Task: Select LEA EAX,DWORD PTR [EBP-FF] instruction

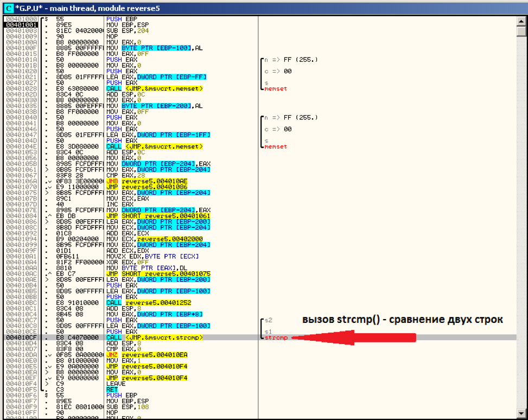Action: pyautogui.click(x=157, y=77)
